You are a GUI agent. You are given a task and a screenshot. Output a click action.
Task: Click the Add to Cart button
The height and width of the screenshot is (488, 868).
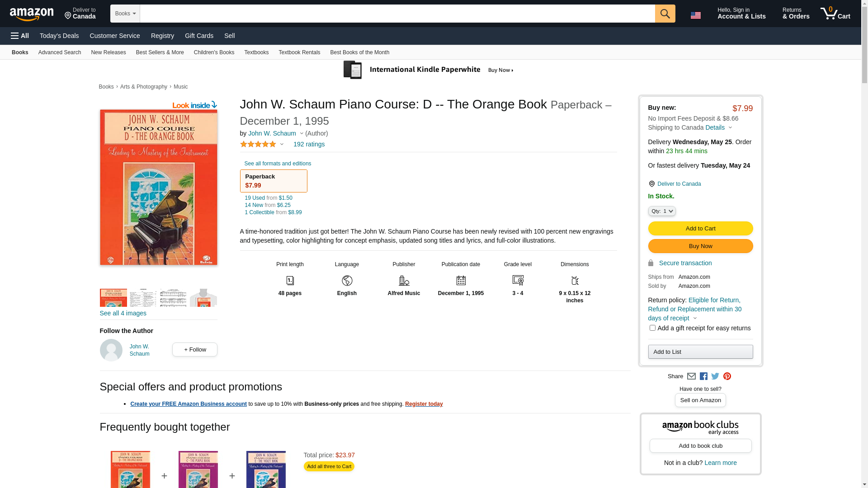(x=700, y=229)
